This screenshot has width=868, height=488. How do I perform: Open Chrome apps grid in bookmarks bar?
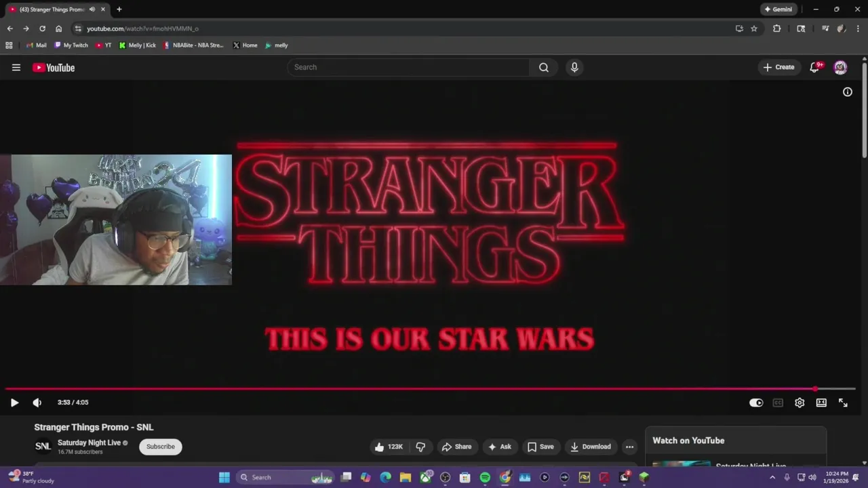point(9,45)
